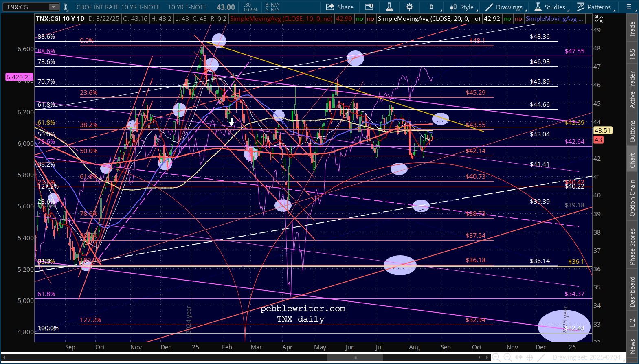Viewport: 639px width, 364px height.
Task: Open the Drawings menu
Action: click(x=504, y=7)
